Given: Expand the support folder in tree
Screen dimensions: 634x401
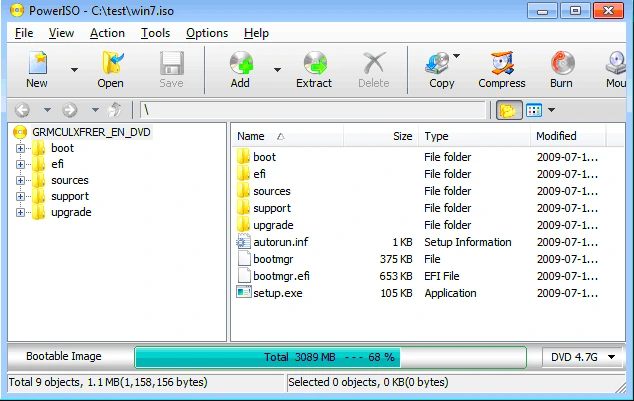Looking at the screenshot, I should (x=20, y=196).
